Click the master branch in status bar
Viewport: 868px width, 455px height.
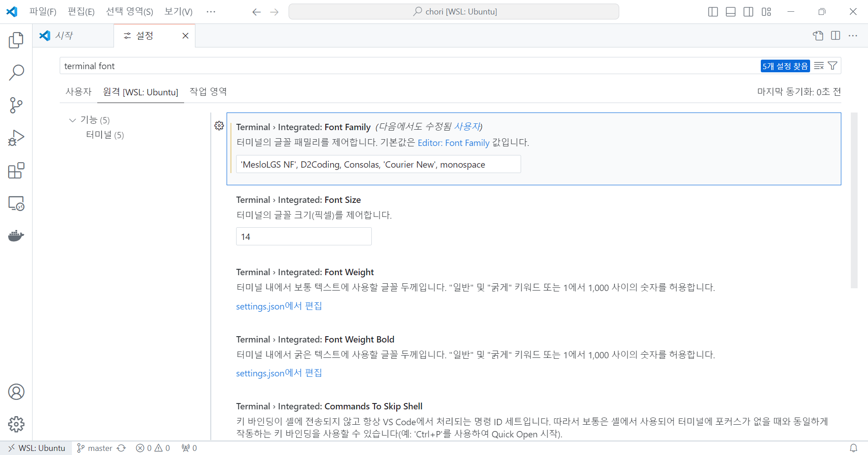pyautogui.click(x=95, y=448)
